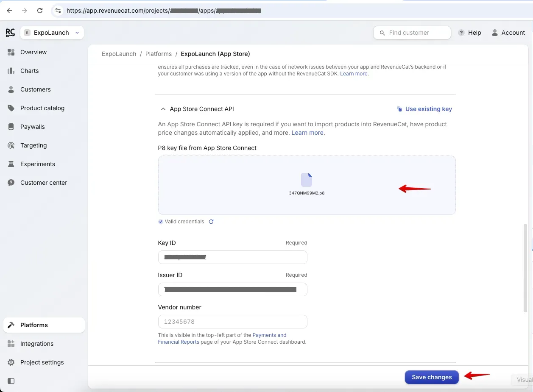
Task: Click the Project settings gear icon
Action: [x=11, y=362]
